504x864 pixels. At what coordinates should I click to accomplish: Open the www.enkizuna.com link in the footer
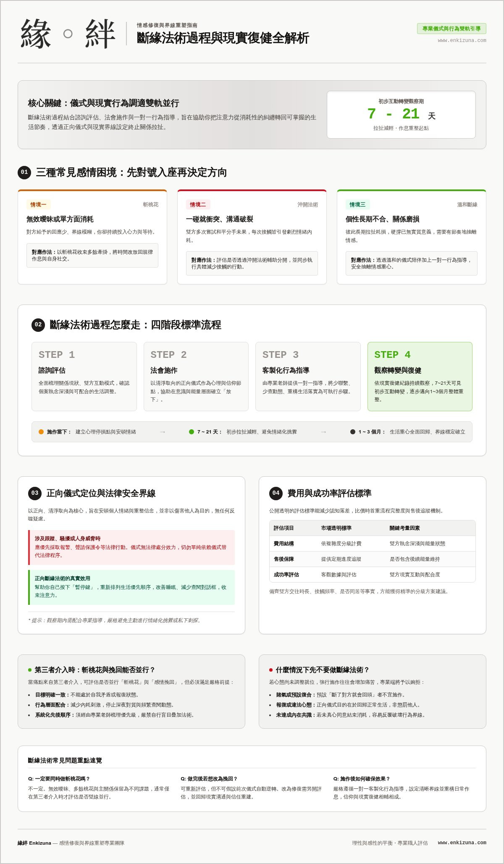coord(462,843)
